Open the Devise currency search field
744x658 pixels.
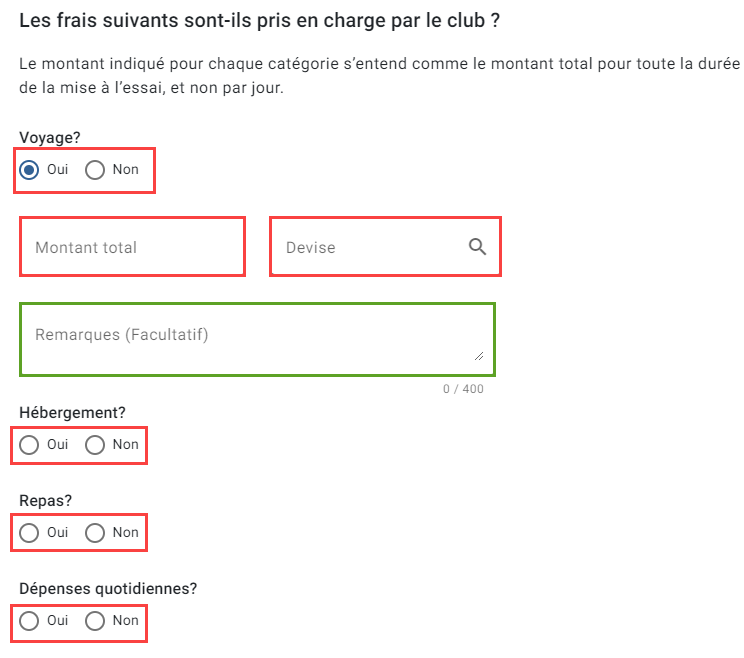(385, 247)
